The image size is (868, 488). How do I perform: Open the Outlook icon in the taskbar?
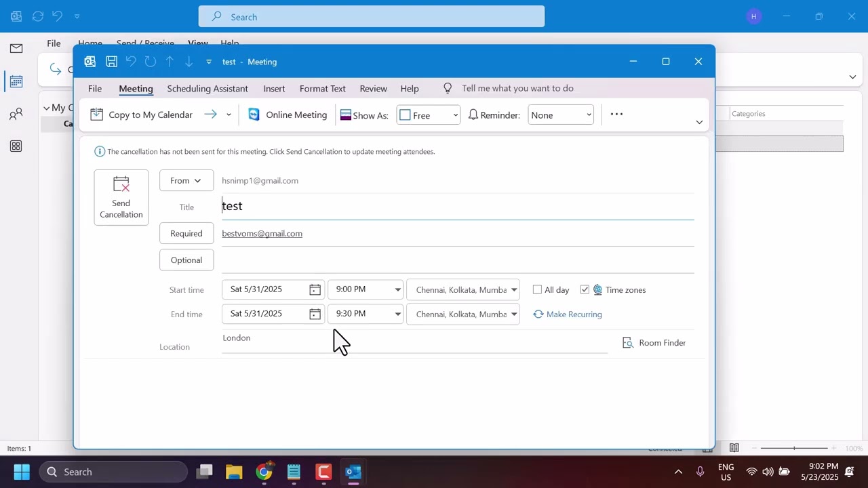pos(353,472)
